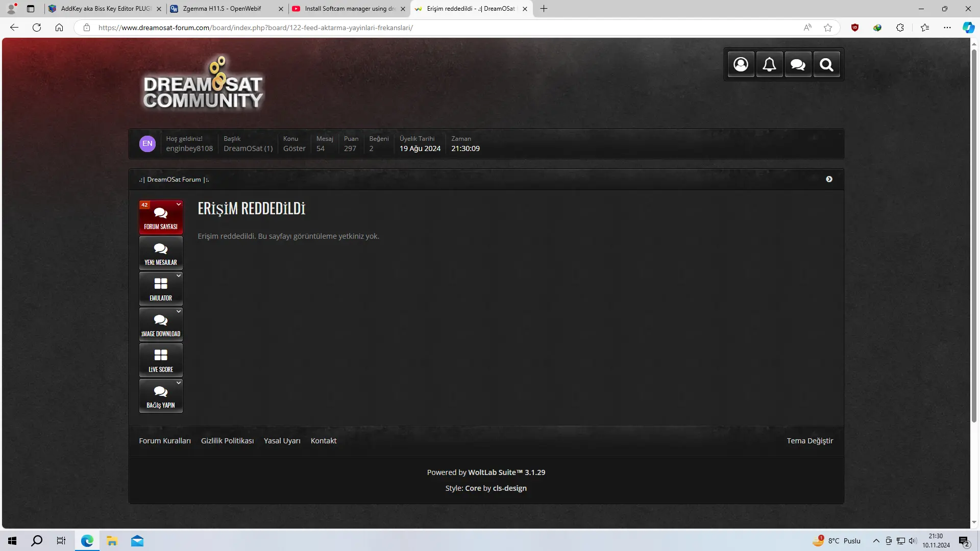980x551 pixels.
Task: Open the forum search magnifier icon
Action: (x=826, y=64)
